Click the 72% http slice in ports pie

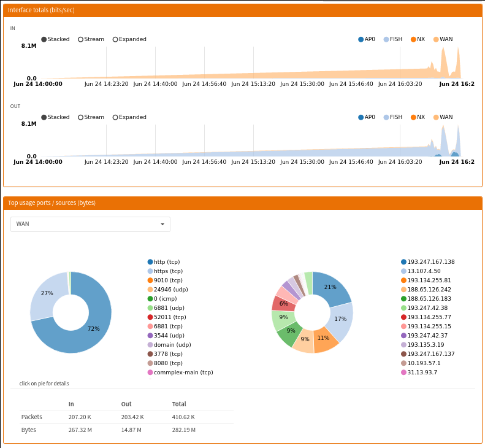[93, 329]
